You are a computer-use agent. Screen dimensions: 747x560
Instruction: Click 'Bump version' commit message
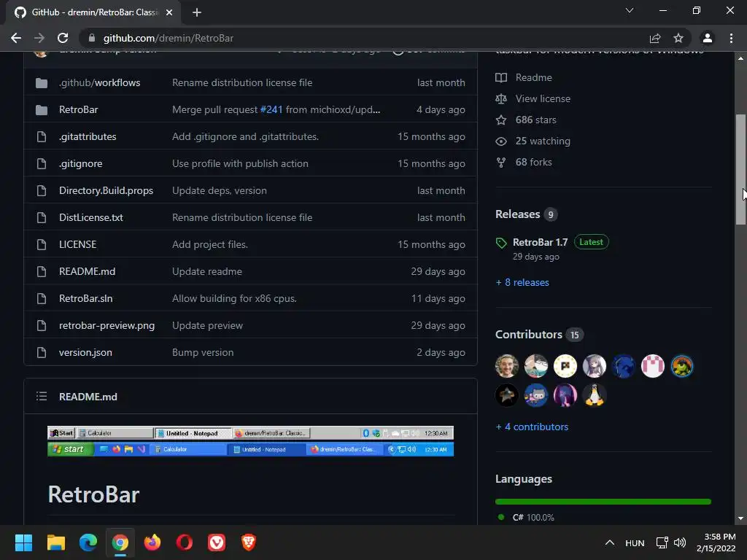pos(203,352)
